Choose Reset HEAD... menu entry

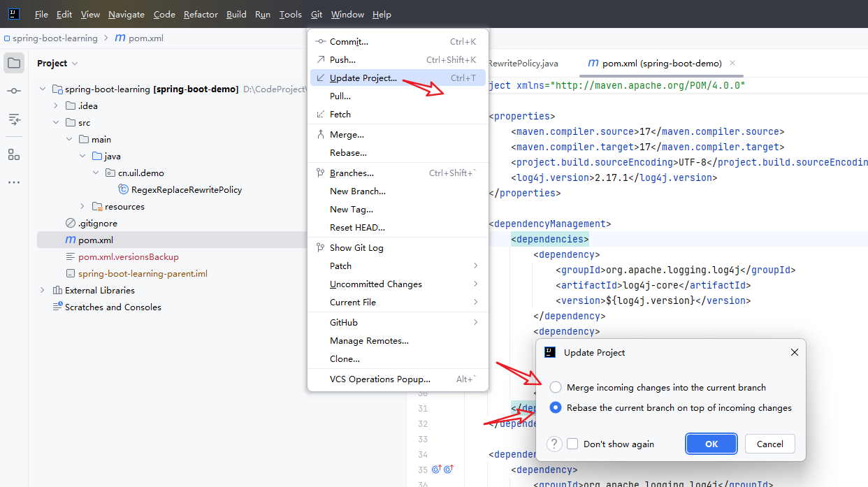398,227
